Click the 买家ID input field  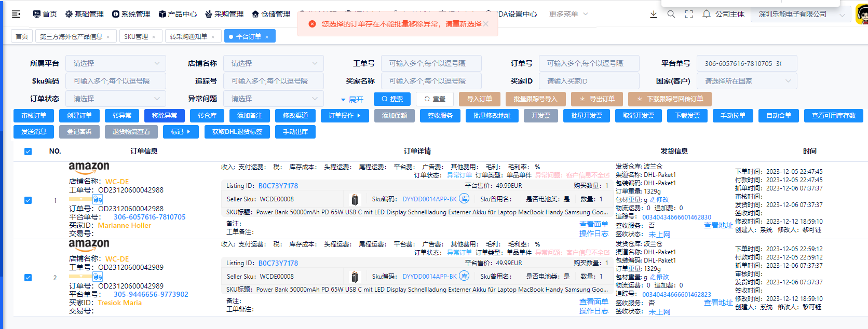pos(589,81)
